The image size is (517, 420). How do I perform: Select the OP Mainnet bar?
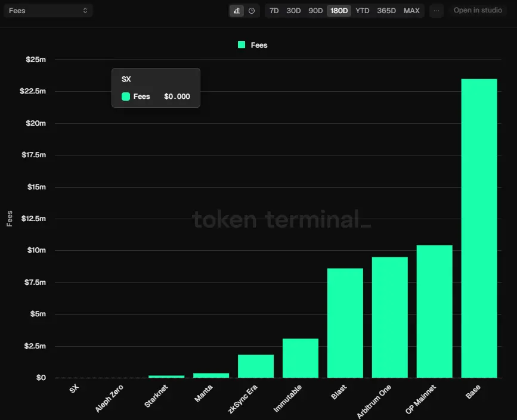pyautogui.click(x=434, y=310)
